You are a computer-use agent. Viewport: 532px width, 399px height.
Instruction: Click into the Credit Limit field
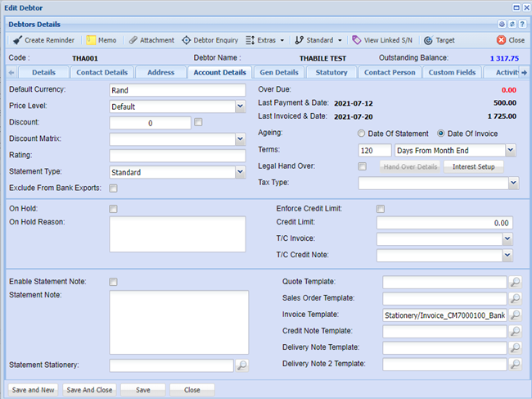[444, 223]
